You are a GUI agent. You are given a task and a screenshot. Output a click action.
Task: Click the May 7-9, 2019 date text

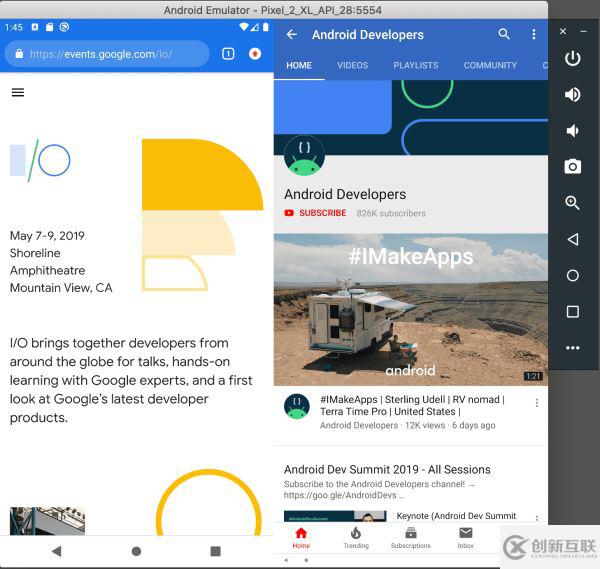coord(47,236)
